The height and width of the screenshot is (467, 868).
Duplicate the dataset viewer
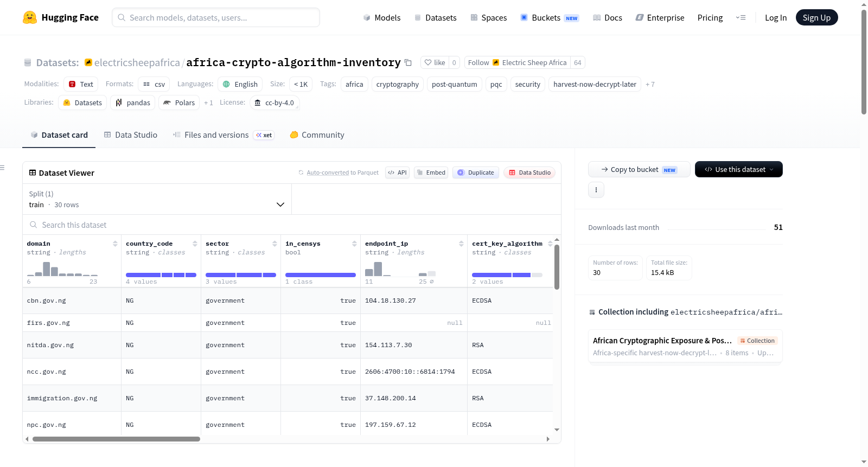coord(476,172)
